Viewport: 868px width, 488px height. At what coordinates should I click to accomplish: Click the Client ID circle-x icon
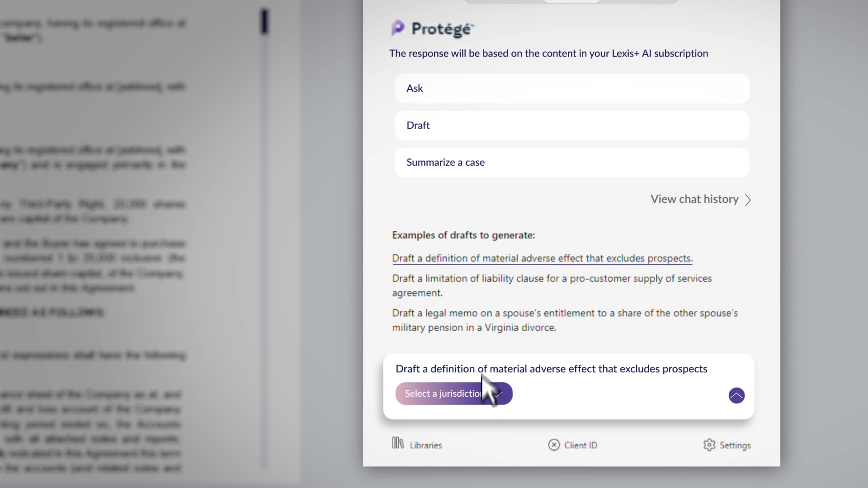tap(554, 445)
